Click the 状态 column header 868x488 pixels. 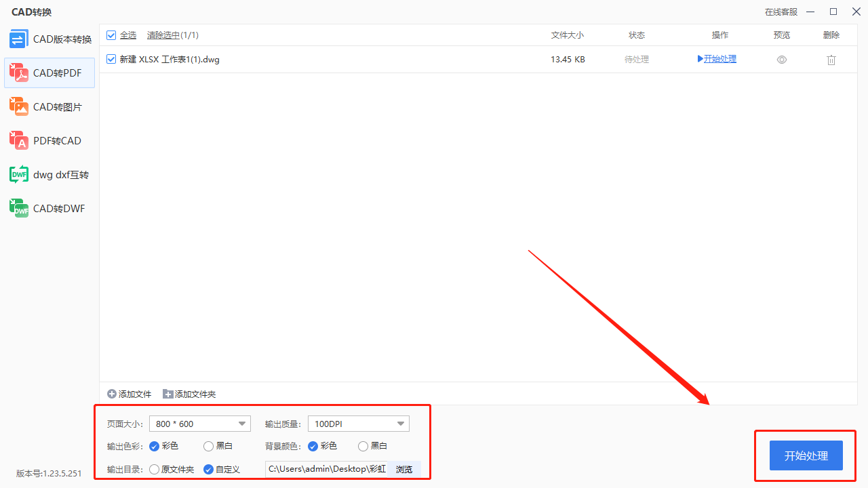(637, 35)
